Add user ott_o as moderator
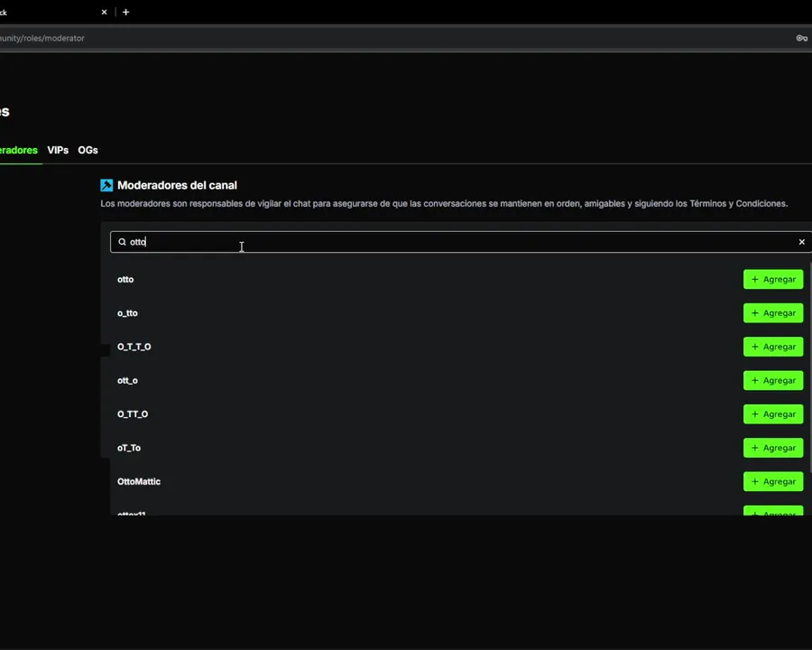The width and height of the screenshot is (812, 650). click(x=773, y=380)
